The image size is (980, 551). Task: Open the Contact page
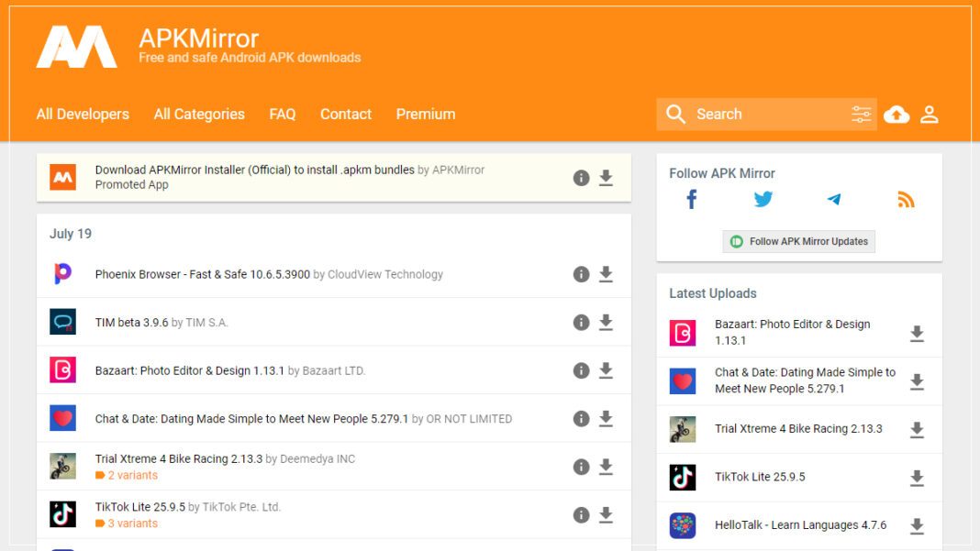coord(346,115)
